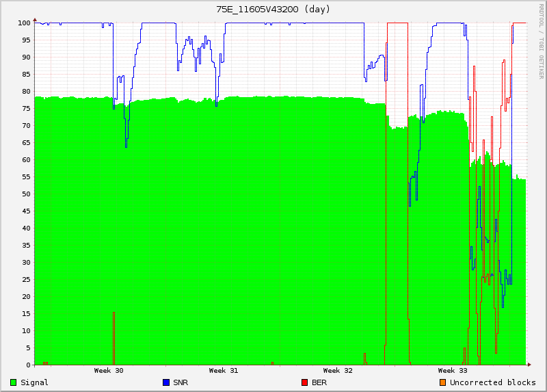Click the 20 y-axis label
The width and height of the screenshot is (547, 392).
pos(26,297)
